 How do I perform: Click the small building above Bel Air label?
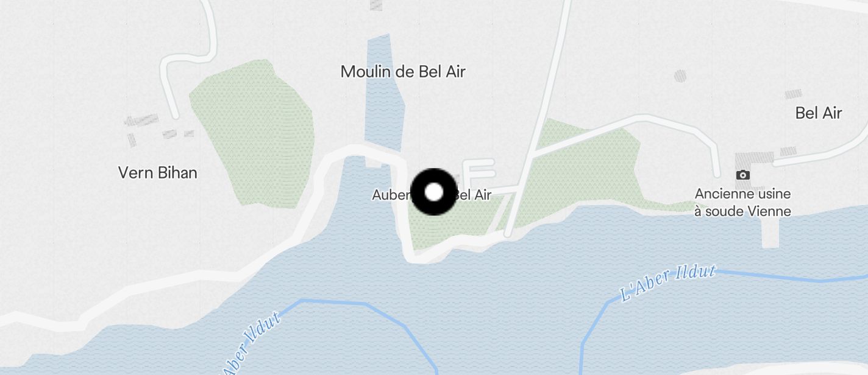pos(793,94)
